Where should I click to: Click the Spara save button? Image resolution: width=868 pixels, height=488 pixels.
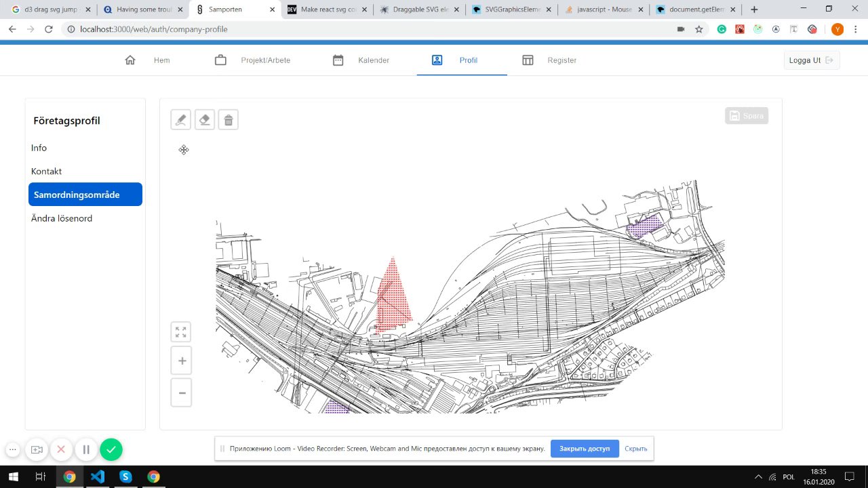(747, 116)
